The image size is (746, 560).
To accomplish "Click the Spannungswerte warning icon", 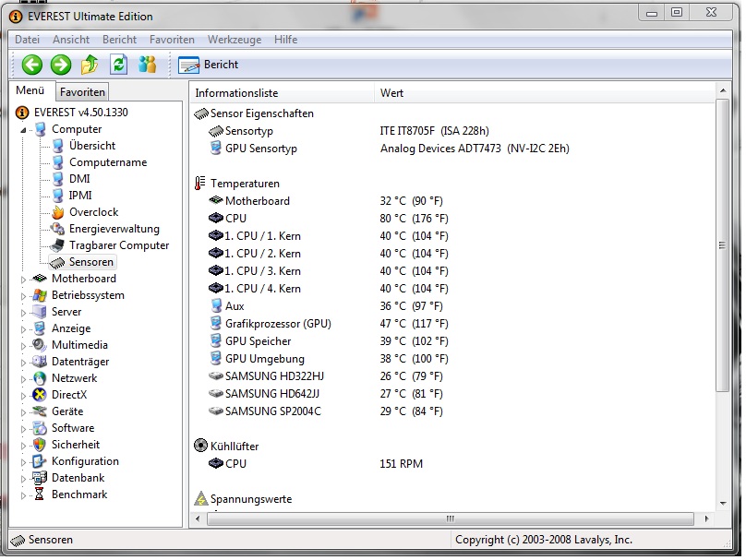I will click(x=201, y=498).
